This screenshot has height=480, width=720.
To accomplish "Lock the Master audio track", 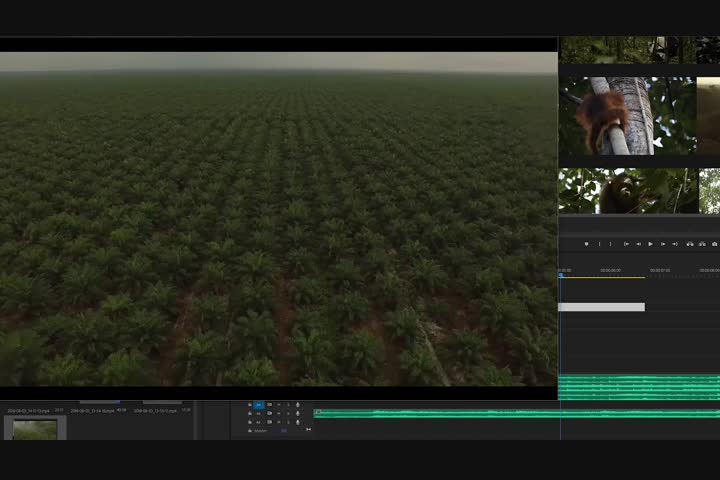I will pyautogui.click(x=250, y=430).
